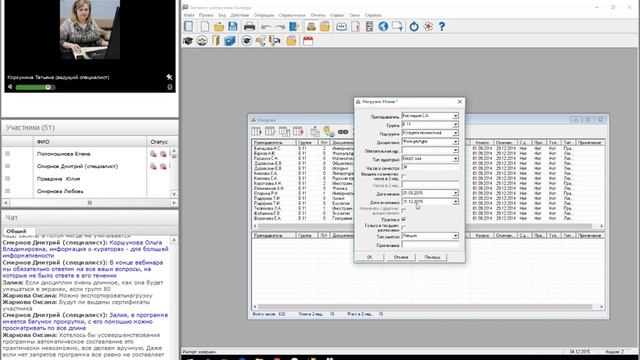Confirm the dialog with OK button
This screenshot has width=640, height=360.
pyautogui.click(x=369, y=257)
